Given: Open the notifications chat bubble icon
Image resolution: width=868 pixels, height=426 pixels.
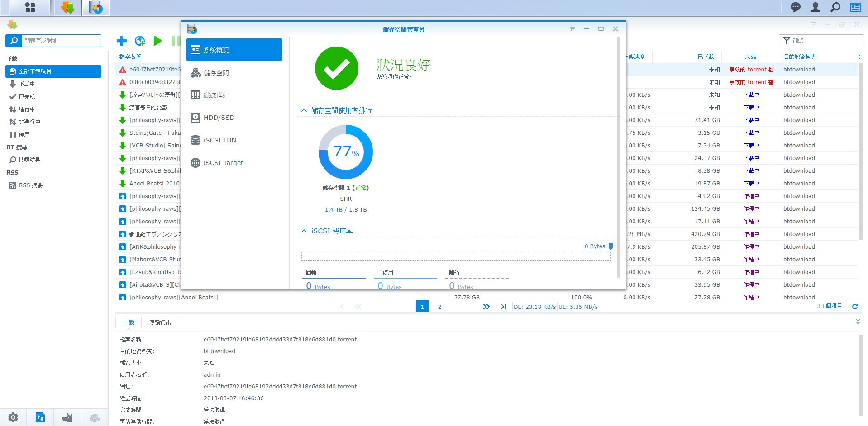Looking at the screenshot, I should click(796, 7).
